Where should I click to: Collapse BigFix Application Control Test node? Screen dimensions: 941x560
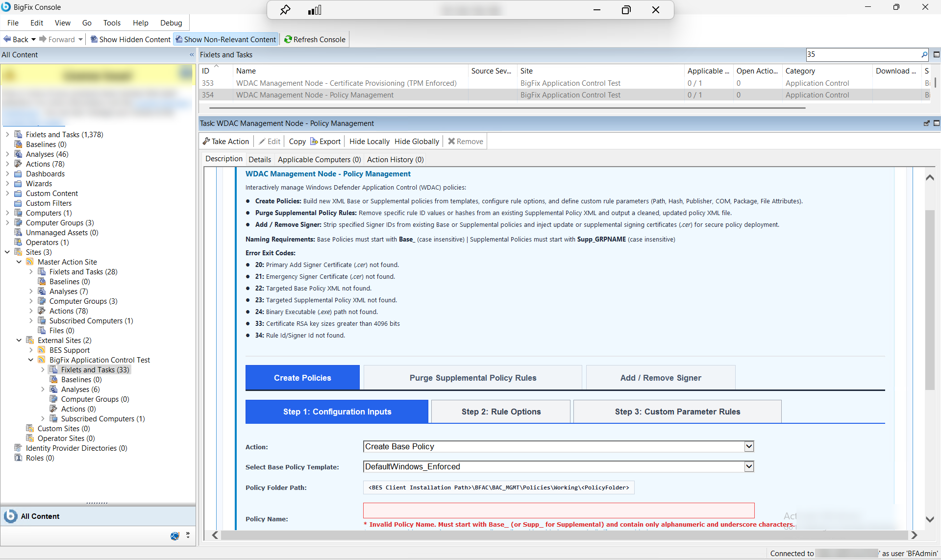pos(31,360)
